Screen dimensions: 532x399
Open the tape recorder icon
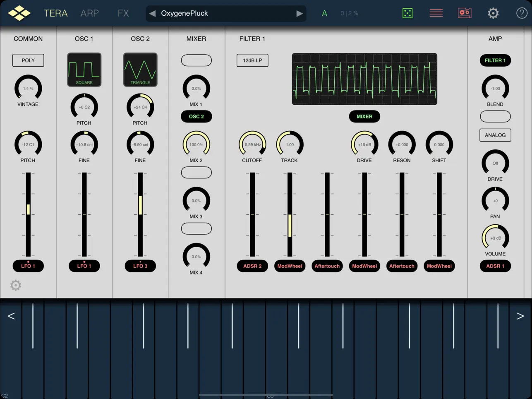pyautogui.click(x=465, y=13)
